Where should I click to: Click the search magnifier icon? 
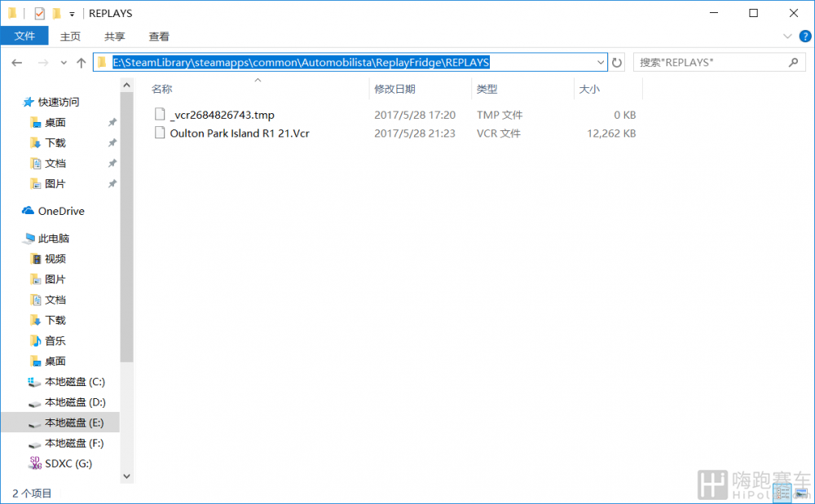pyautogui.click(x=793, y=62)
